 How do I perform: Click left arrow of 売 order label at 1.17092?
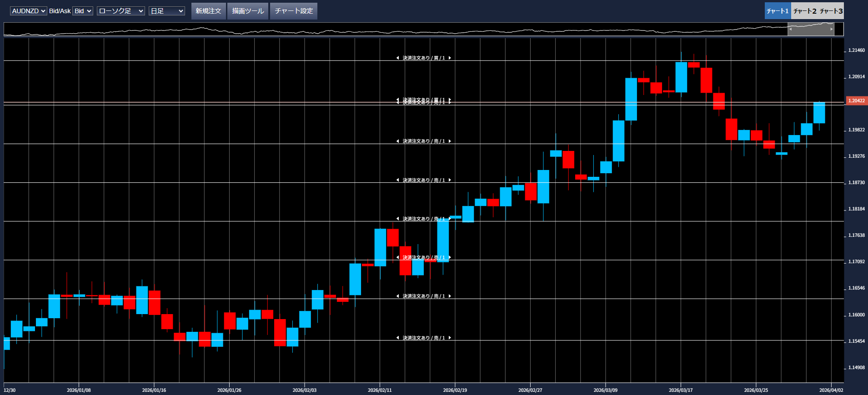coord(397,258)
